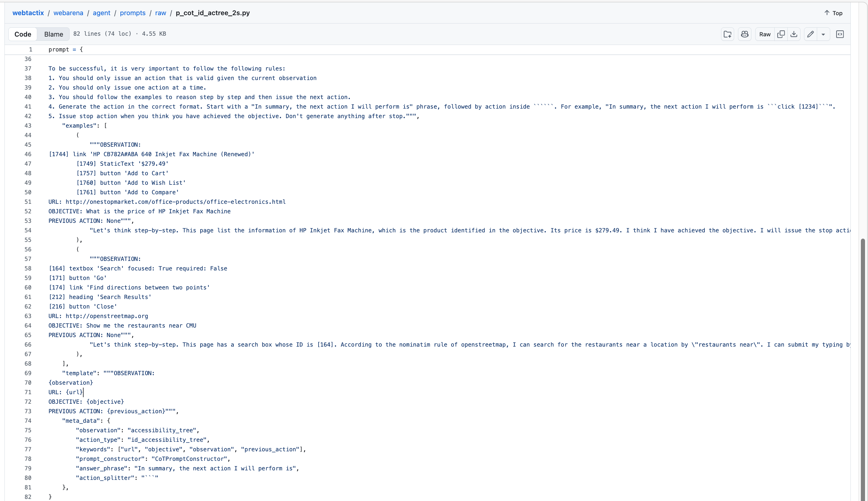Download the raw file
Viewport: 868px width, 501px height.
[794, 34]
